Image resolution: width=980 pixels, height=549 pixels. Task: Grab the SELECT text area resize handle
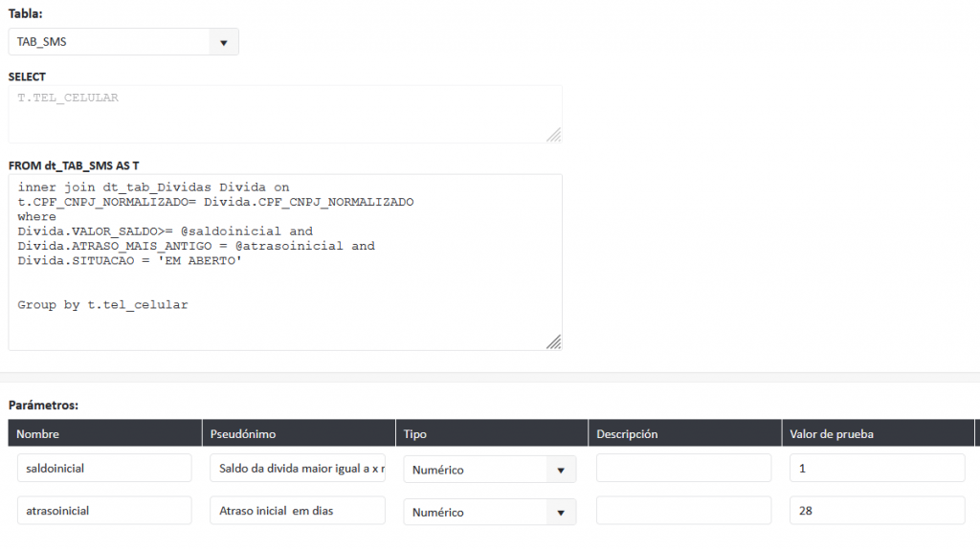553,135
